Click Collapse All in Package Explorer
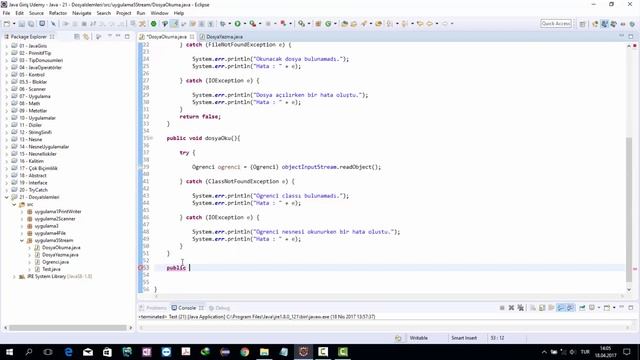This screenshot has width=640, height=360. 77,37
